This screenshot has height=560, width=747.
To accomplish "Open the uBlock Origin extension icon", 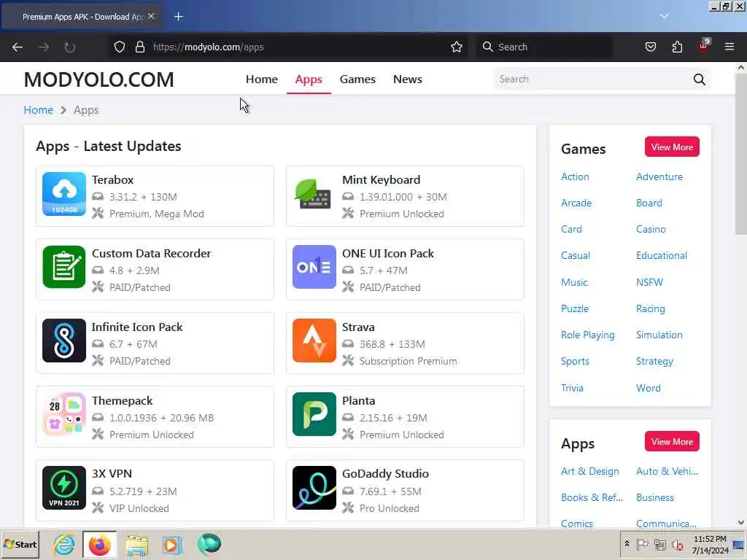I will tap(704, 46).
